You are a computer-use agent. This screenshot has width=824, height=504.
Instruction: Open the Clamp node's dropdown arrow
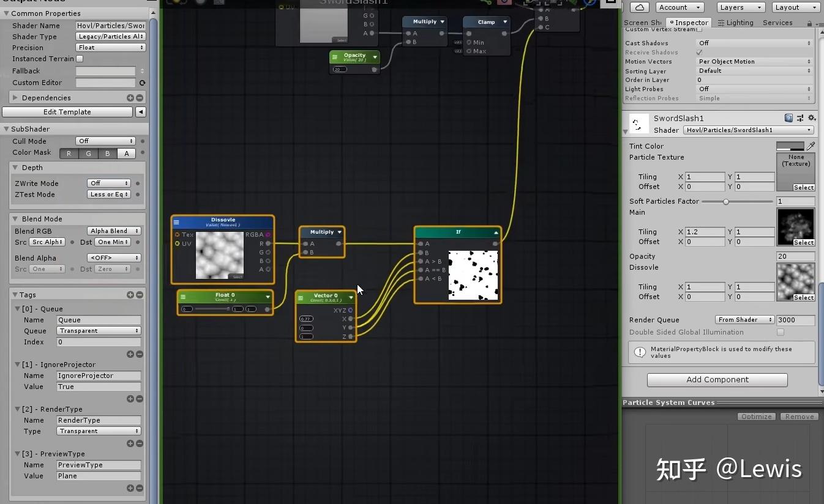click(x=505, y=22)
